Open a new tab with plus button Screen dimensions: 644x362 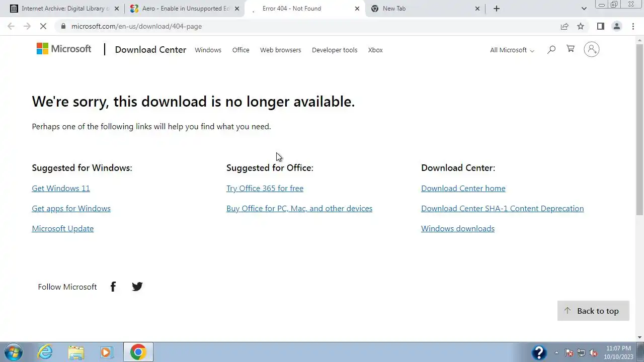click(x=497, y=9)
